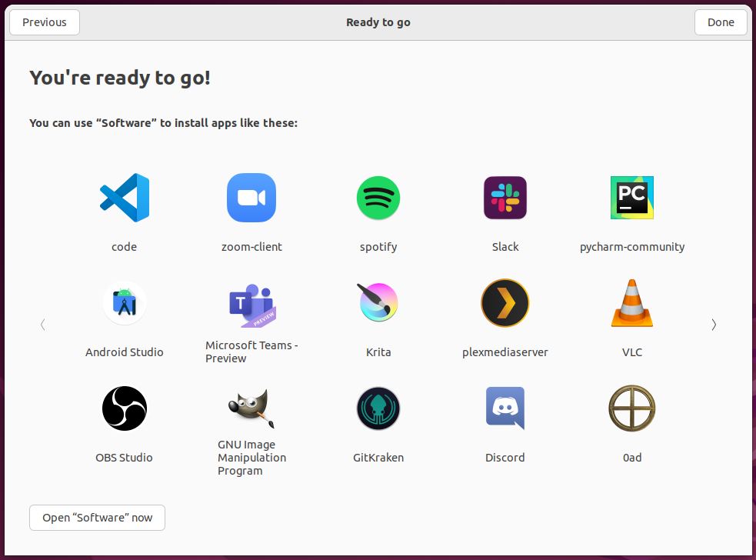The image size is (756, 560).
Task: Click the "zoom-client" label
Action: coord(251,247)
